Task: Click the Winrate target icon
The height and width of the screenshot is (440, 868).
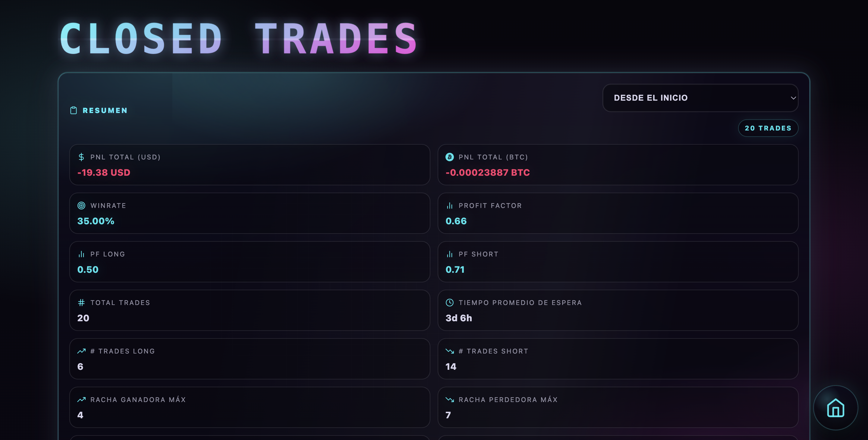Action: coord(81,206)
